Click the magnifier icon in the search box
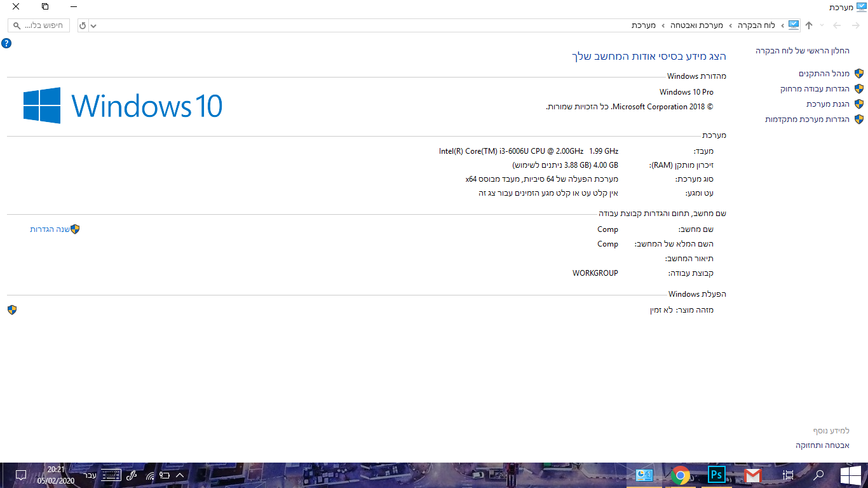Screen dimensions: 868x488 pyautogui.click(x=18, y=26)
